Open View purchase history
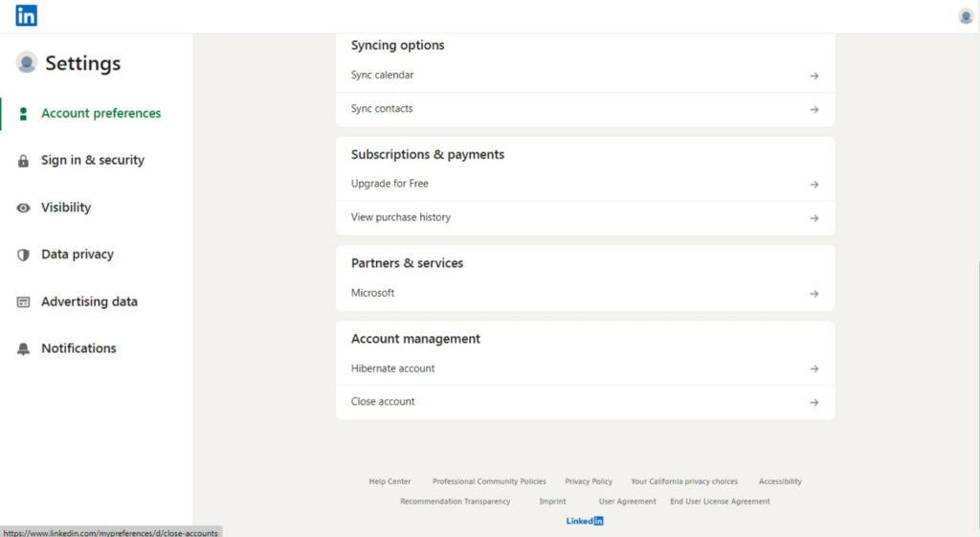The height and width of the screenshot is (537, 980). (x=400, y=217)
